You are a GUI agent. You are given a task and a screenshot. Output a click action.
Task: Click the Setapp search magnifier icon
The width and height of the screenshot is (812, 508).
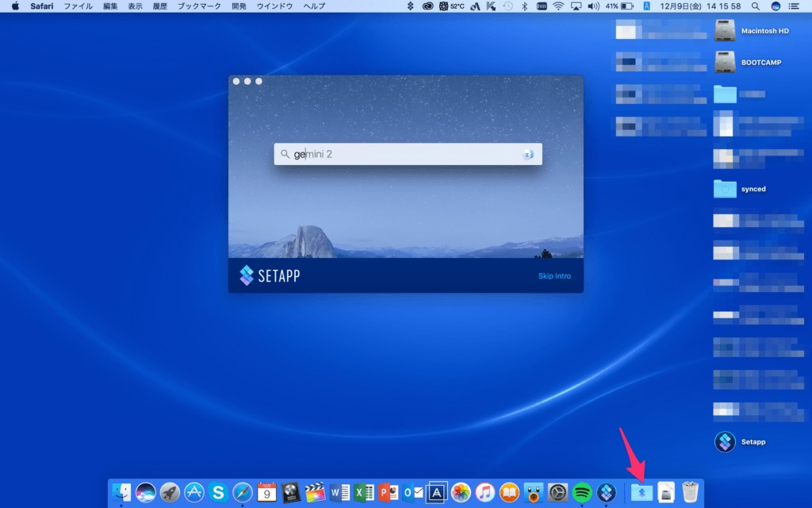285,154
